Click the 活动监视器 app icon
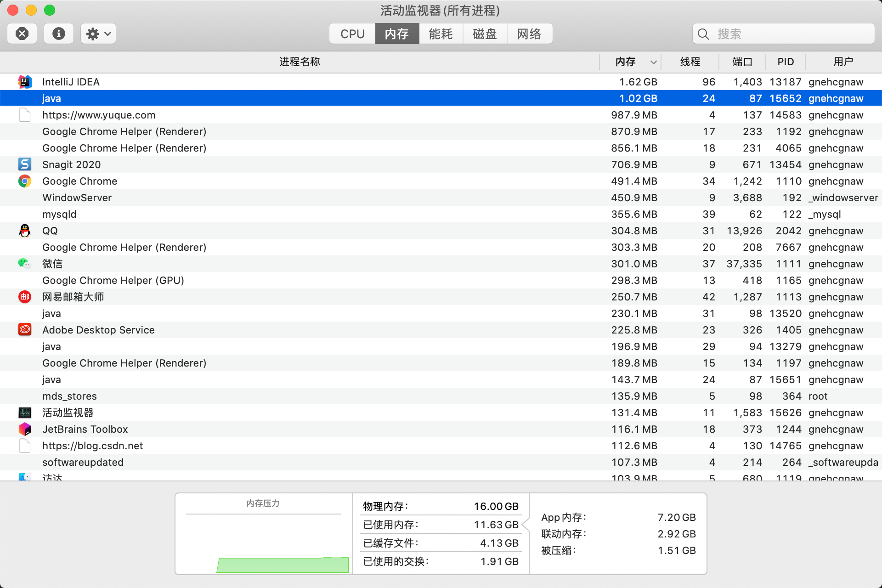Screen dimensions: 882x588 click(25, 413)
